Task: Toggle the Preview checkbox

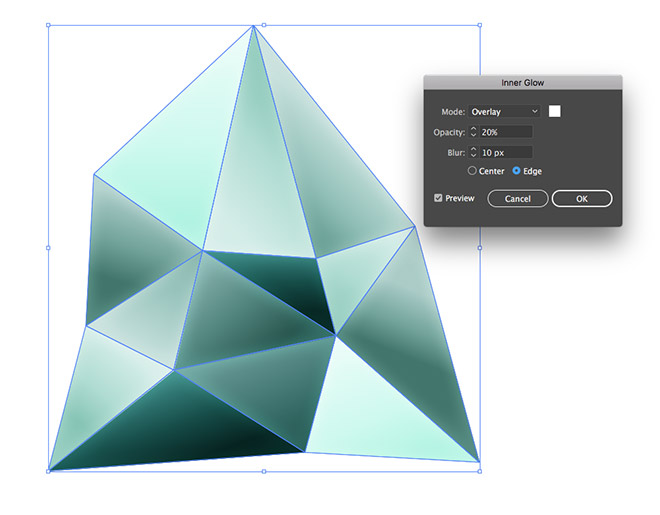Action: point(438,198)
